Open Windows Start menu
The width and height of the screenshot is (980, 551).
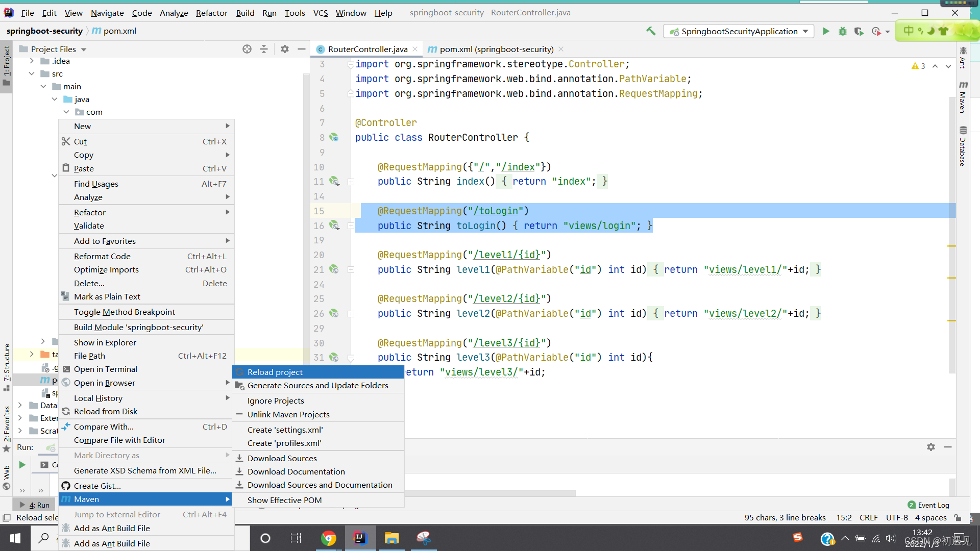tap(15, 538)
